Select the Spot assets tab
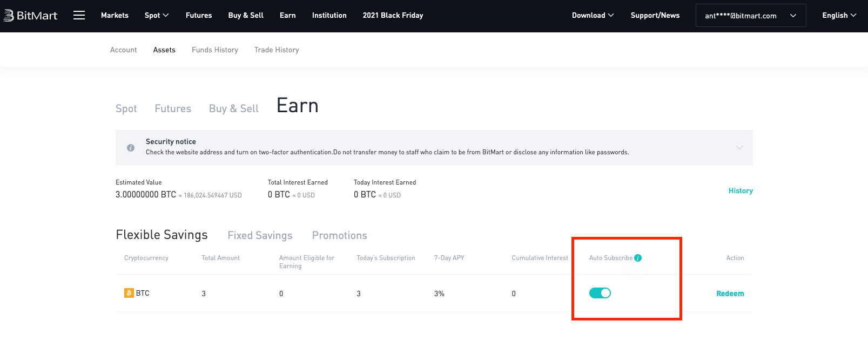The height and width of the screenshot is (348, 868). [x=126, y=108]
